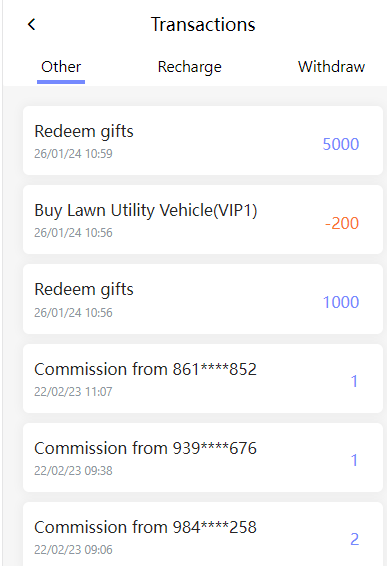Screen dimensions: 387x566
Task: Click the -200 amount in orange
Action: 342,223
